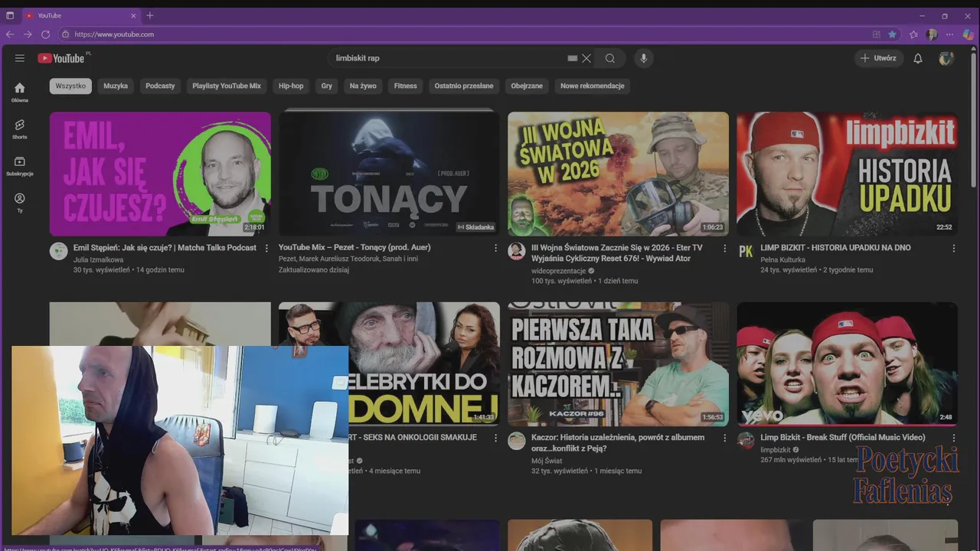Select the Gry filter chip
This screenshot has height=551, width=980.
(327, 86)
